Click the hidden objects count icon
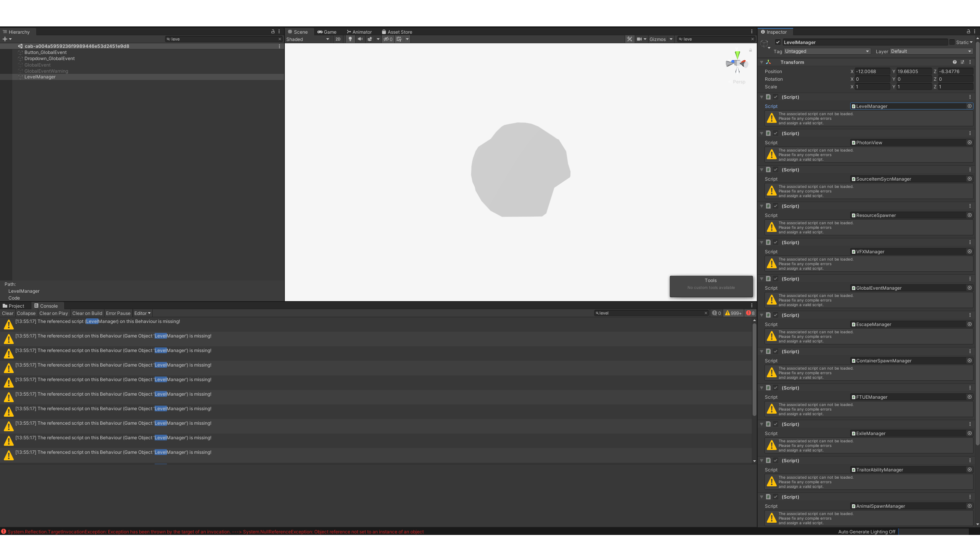The image size is (980, 551). click(x=388, y=39)
